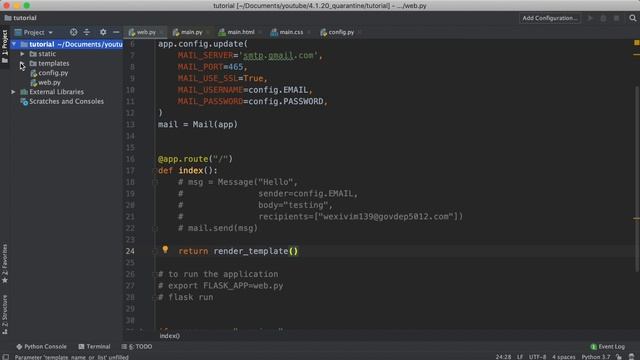Click the smtp.gmail.com string in code
The height and width of the screenshot is (360, 640).
click(x=279, y=56)
